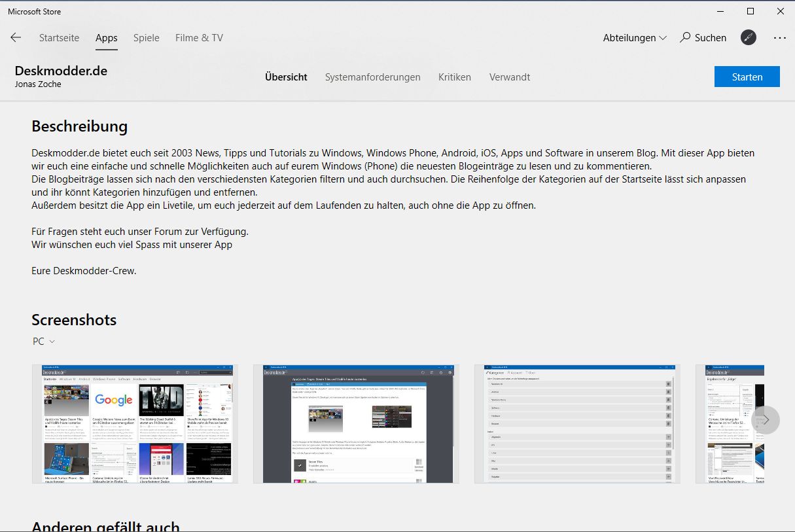Open the three-dot more options menu
The height and width of the screenshot is (532, 795).
(x=779, y=38)
